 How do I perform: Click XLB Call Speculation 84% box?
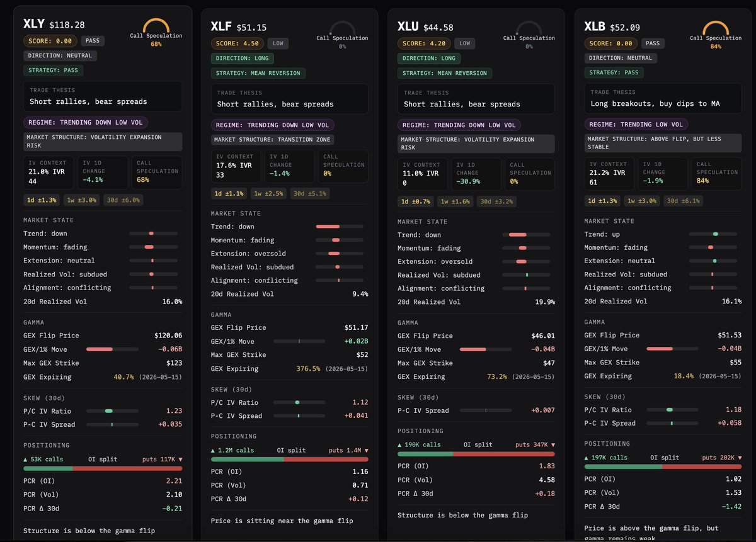tap(718, 173)
